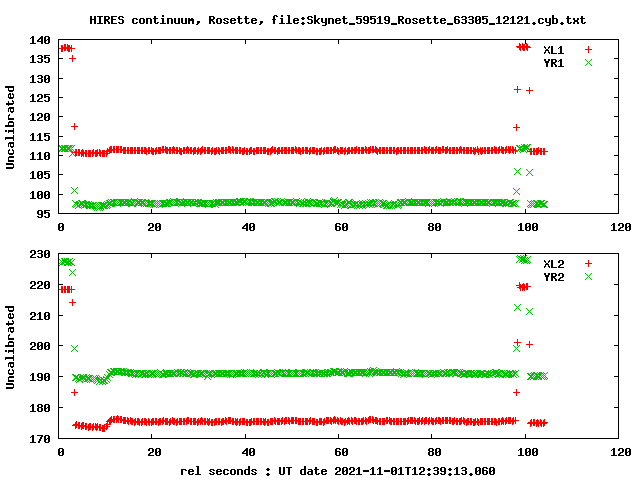Click the bottom plot's Uncalibrated axis label
640x480 pixels.
[10, 347]
